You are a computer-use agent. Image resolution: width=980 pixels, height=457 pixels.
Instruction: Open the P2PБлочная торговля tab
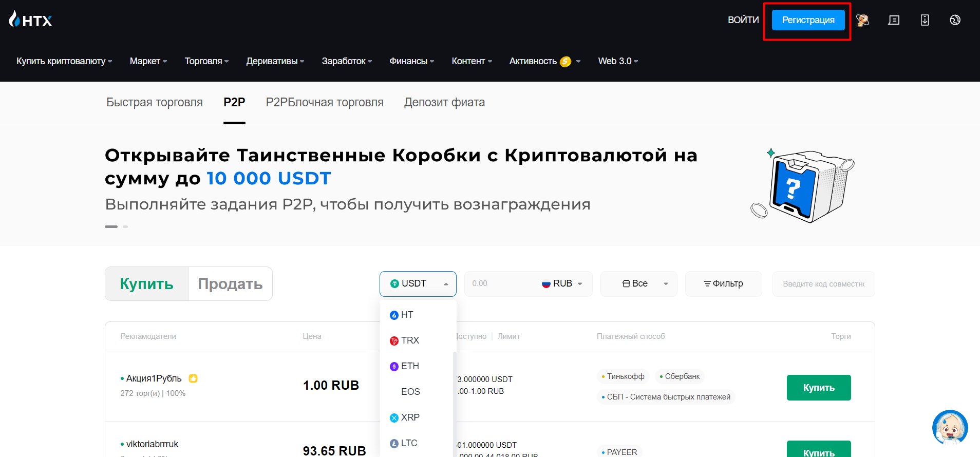coord(325,102)
